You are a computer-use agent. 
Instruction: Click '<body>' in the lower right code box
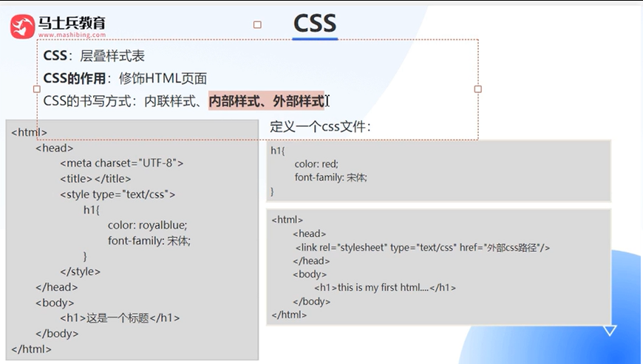coord(310,275)
